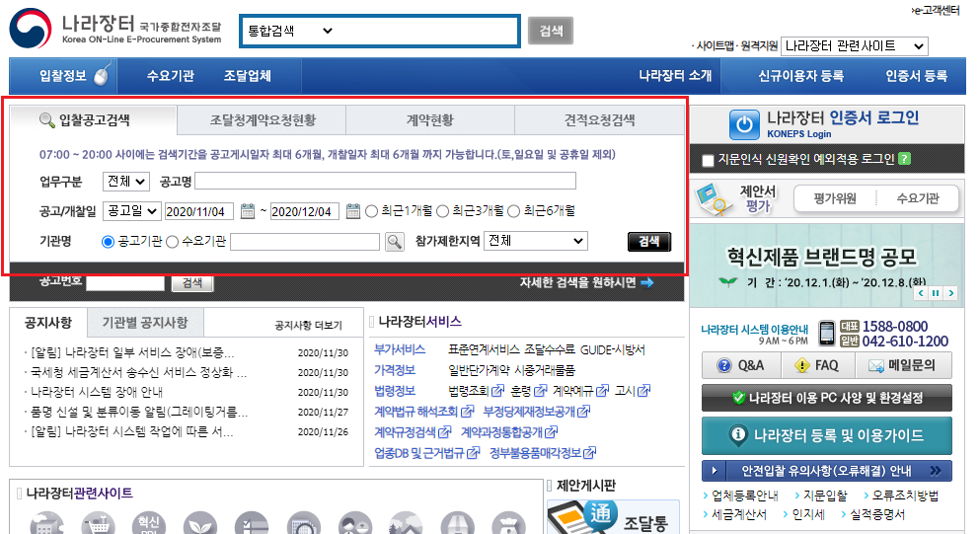The height and width of the screenshot is (534, 980).
Task: Click the start date field 2020/11/04
Action: tap(198, 211)
